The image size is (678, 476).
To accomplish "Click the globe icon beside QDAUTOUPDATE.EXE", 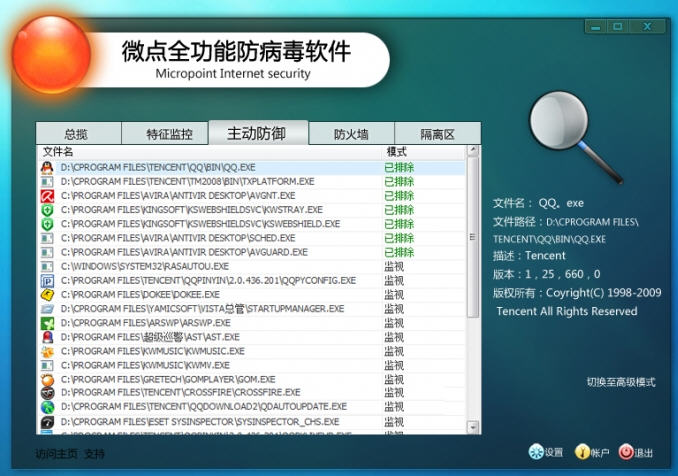I will (x=47, y=407).
